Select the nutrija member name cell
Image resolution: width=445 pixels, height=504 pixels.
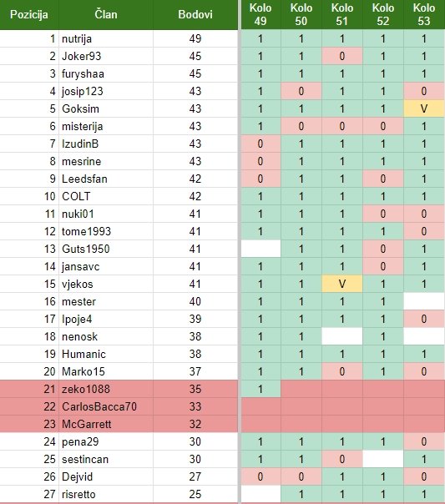pyautogui.click(x=106, y=39)
